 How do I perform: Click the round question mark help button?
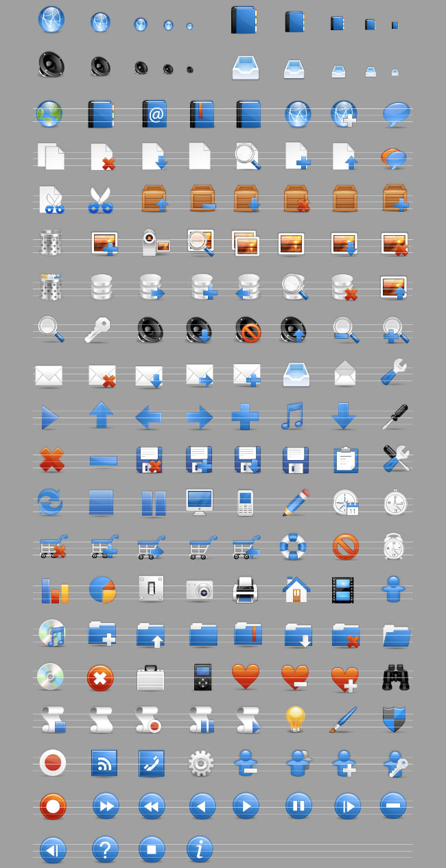click(x=105, y=849)
